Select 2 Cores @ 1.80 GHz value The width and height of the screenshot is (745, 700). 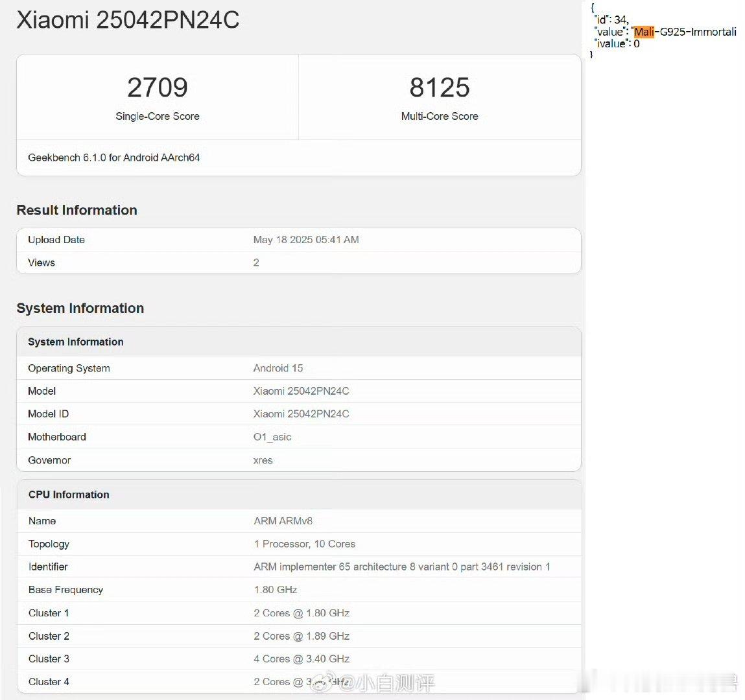pyautogui.click(x=302, y=613)
